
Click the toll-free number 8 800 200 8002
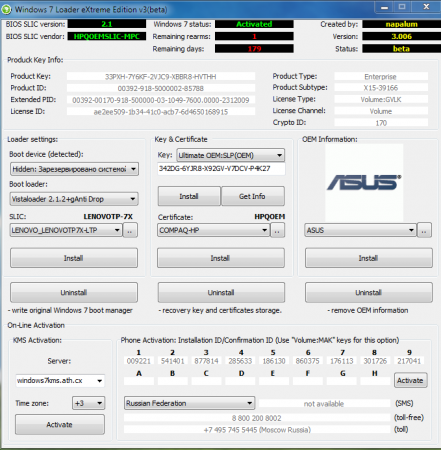(x=257, y=418)
